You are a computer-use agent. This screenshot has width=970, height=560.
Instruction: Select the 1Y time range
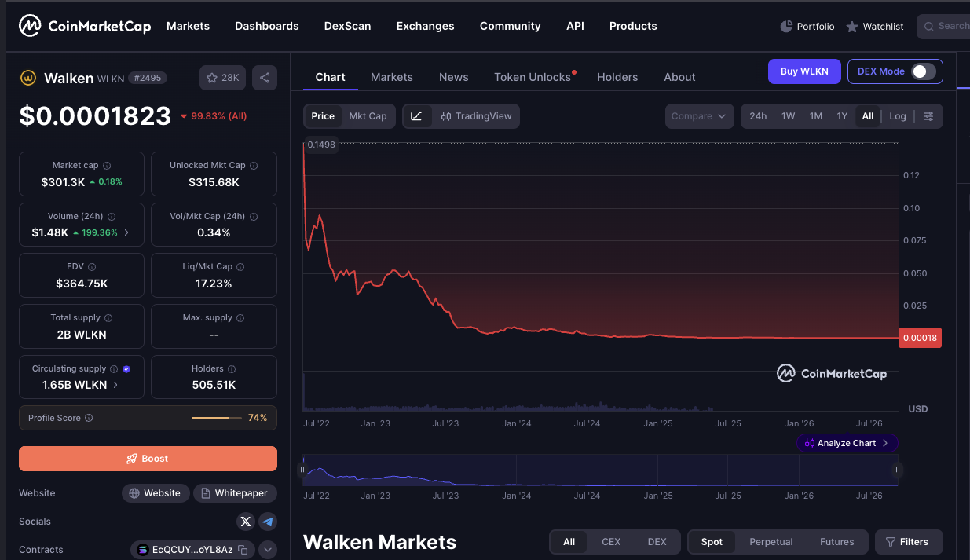[x=842, y=116]
